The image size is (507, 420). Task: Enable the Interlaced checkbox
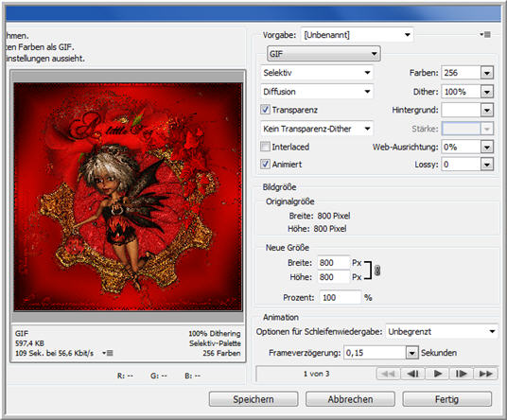pos(265,147)
